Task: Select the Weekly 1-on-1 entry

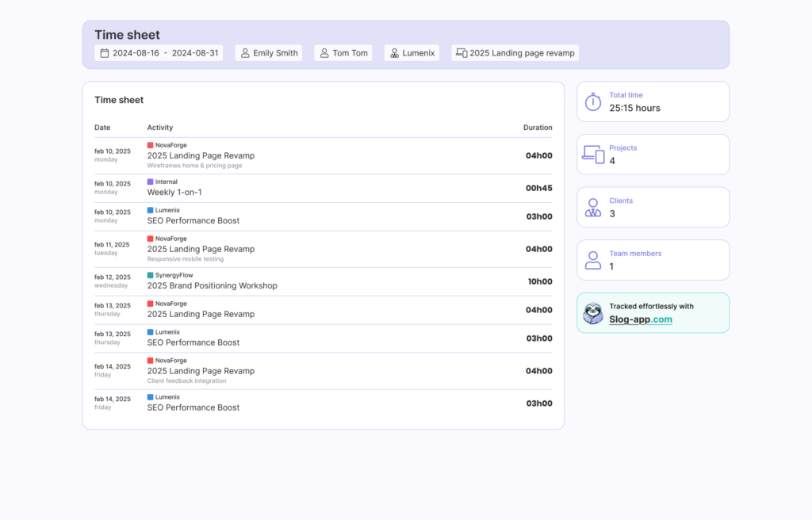Action: 174,193
